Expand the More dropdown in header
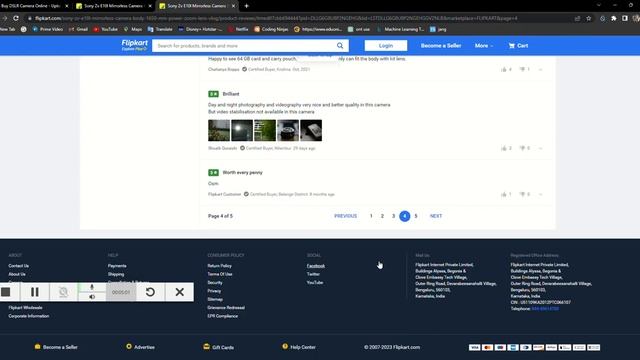Screen dimensions: 640x360 (484, 46)
